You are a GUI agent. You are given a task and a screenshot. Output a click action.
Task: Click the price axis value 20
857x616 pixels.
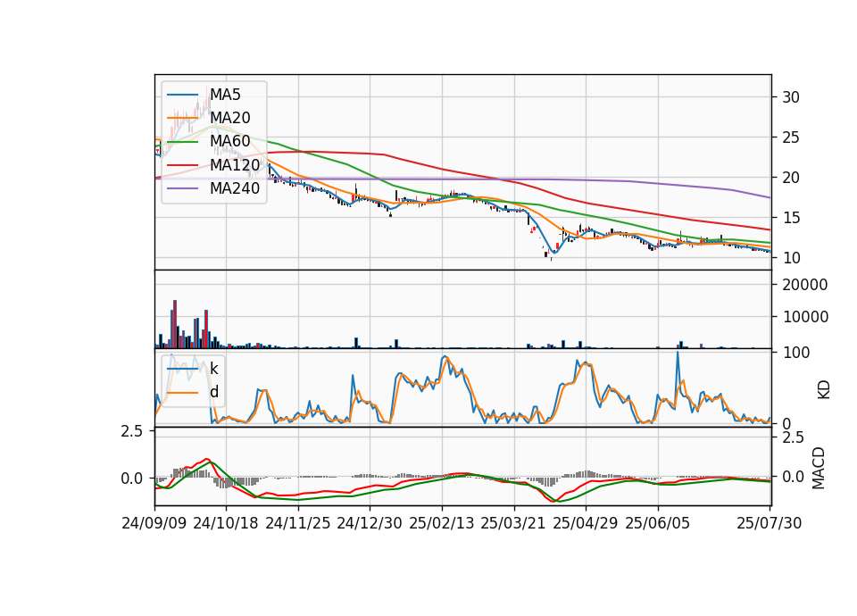[791, 178]
